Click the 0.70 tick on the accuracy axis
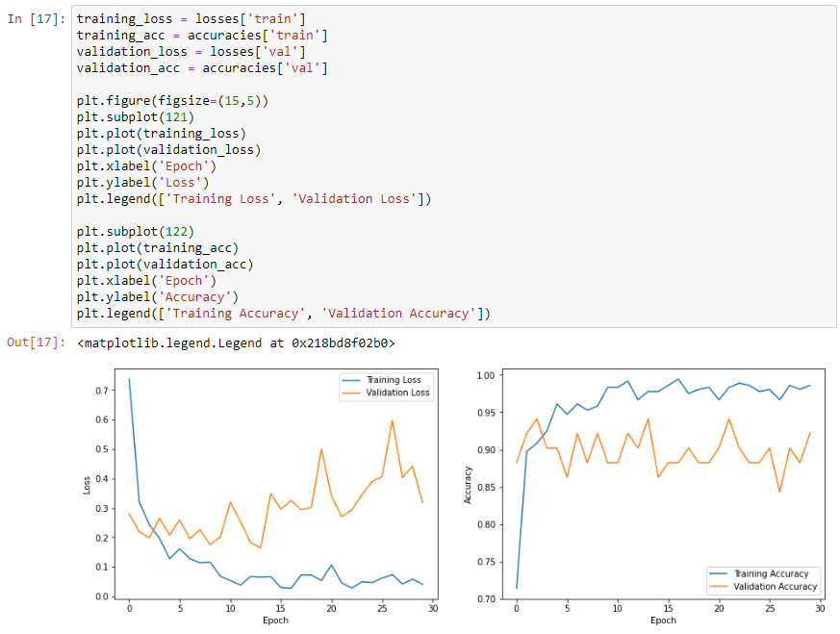 pos(486,598)
